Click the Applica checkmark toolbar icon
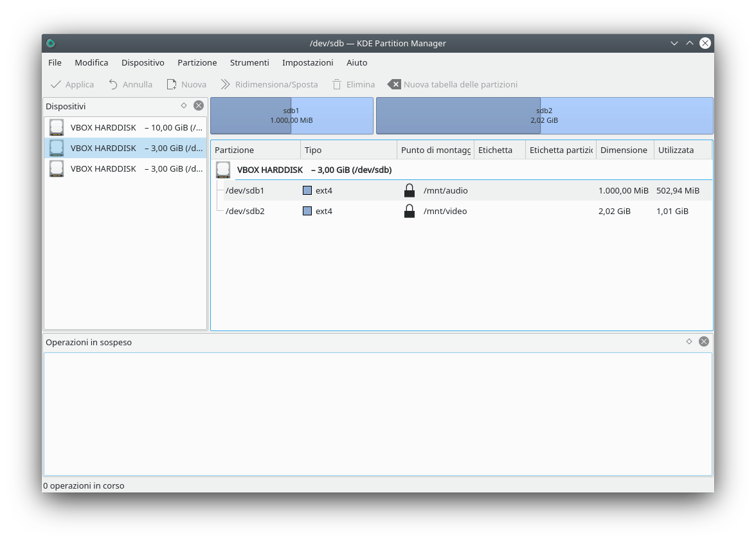756x542 pixels. (56, 84)
